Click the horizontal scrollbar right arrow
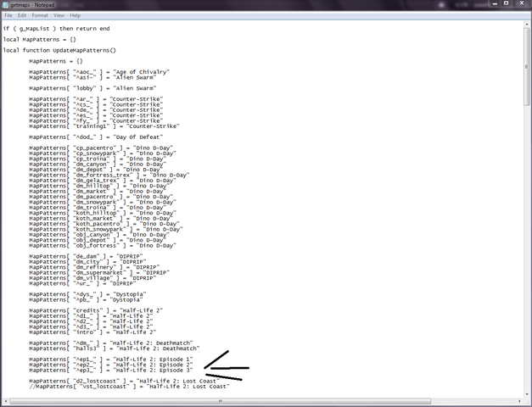 520,401
